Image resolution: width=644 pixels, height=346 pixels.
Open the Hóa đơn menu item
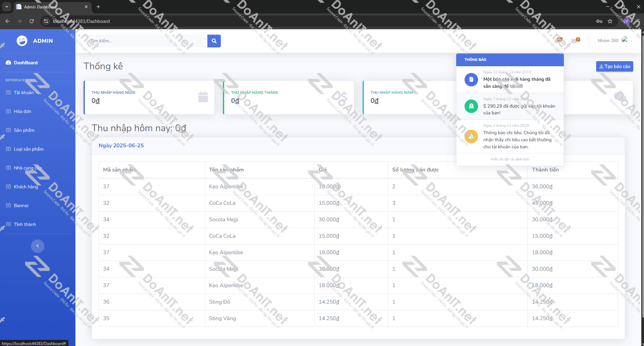pos(38,111)
